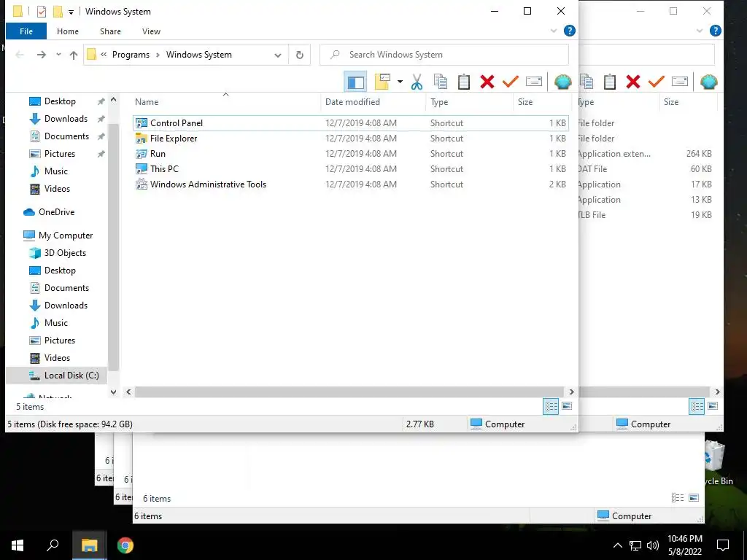Open Help with the blue question mark icon
The width and height of the screenshot is (747, 560).
569,31
